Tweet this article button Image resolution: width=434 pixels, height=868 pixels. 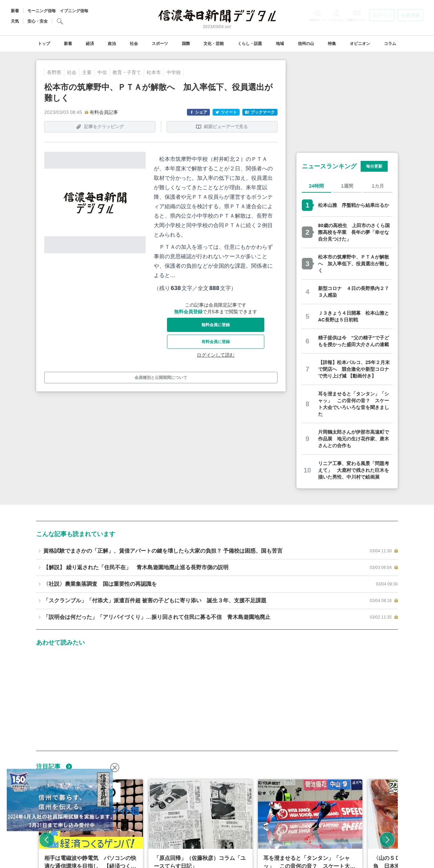point(226,112)
